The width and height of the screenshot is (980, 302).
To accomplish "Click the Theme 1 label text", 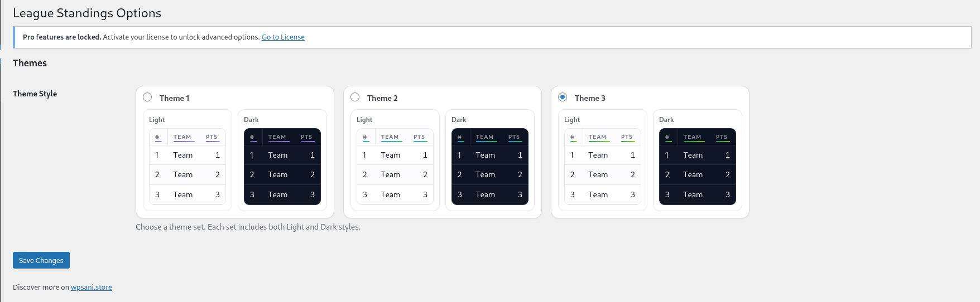I will pos(174,98).
